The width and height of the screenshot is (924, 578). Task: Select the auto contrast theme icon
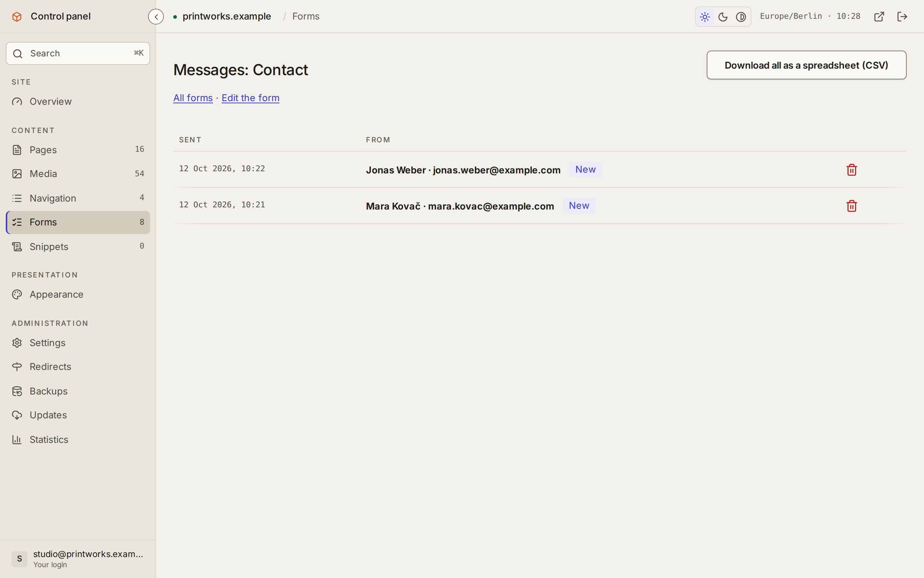point(741,17)
